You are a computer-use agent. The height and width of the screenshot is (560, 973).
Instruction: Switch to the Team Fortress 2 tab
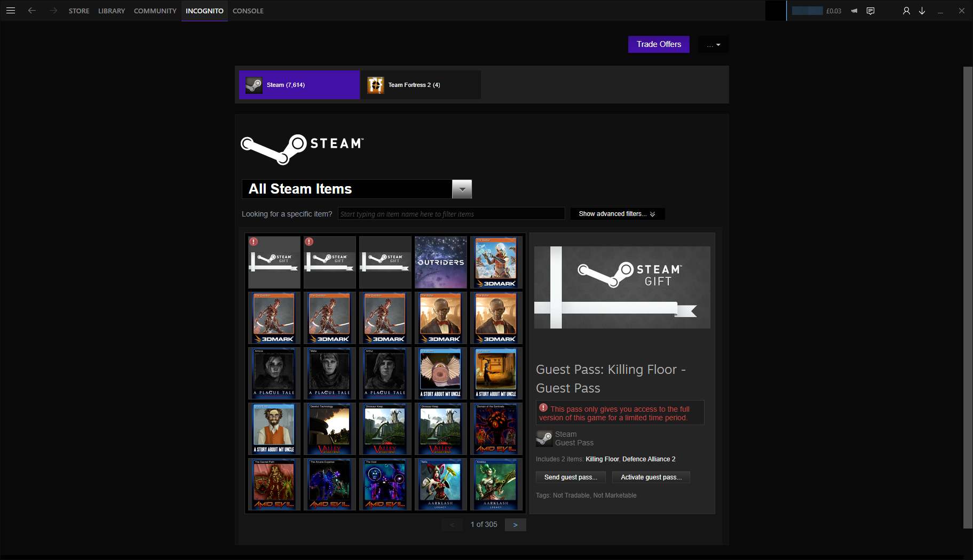coord(421,84)
